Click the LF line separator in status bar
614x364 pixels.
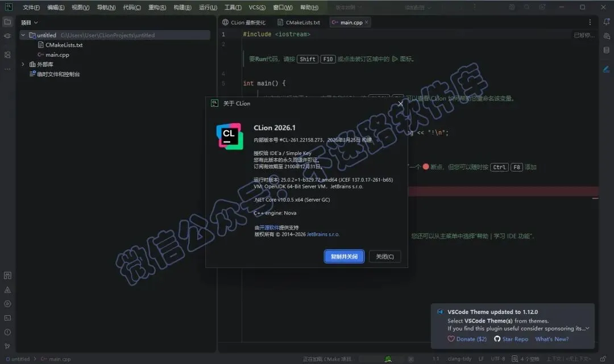[482, 359]
